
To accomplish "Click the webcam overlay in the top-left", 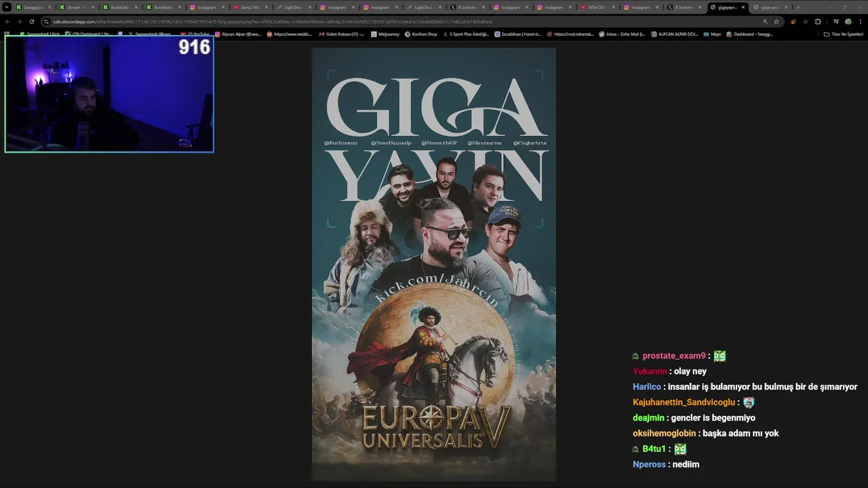I will 109,94.
